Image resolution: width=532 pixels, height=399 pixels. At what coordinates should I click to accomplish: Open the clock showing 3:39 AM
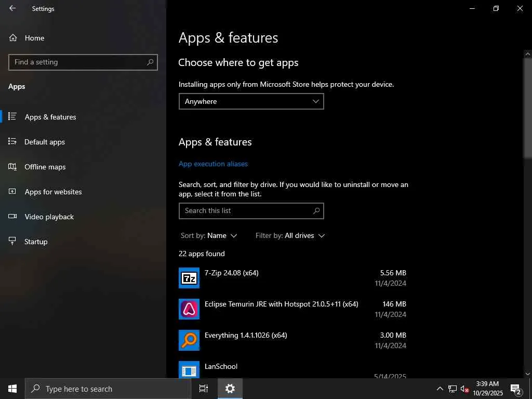[487, 389]
